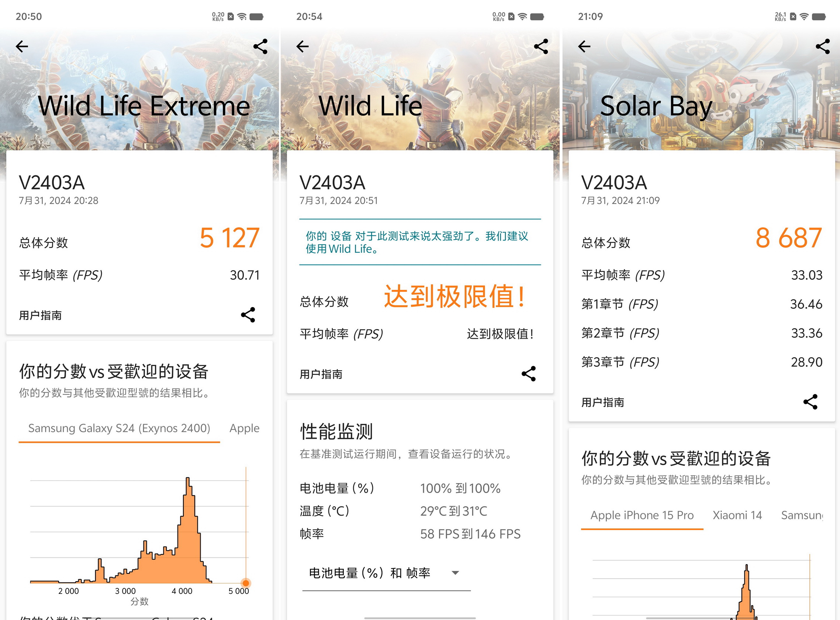This screenshot has height=620, width=840.
Task: Tap the 0.20 KB/s network speed indicator
Action: [218, 17]
